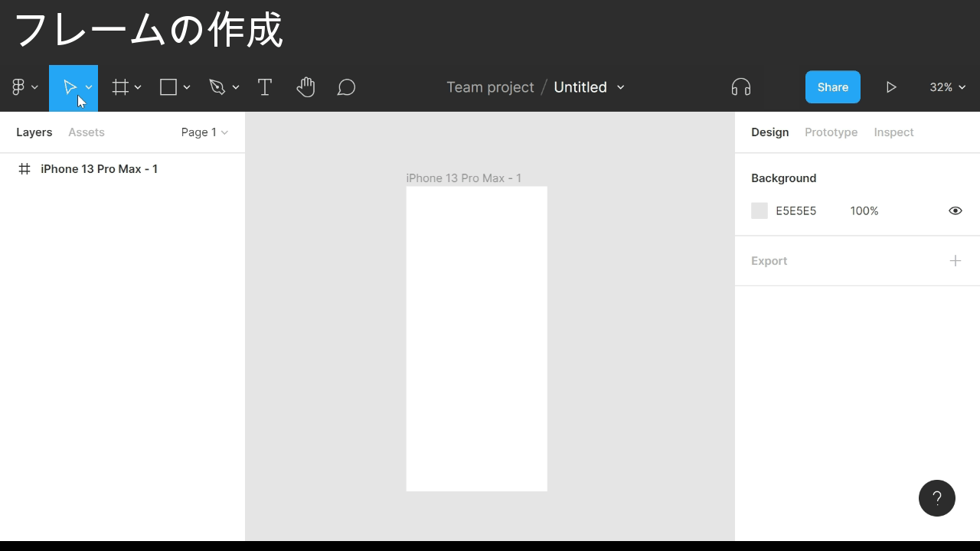Click the frame label on the canvas
Viewport: 980px width, 551px height.
464,178
